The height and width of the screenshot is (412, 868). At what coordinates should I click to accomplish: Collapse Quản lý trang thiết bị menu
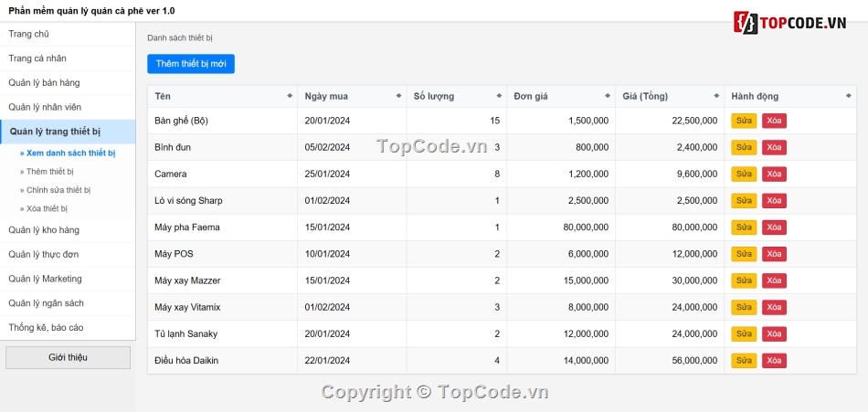click(x=68, y=132)
